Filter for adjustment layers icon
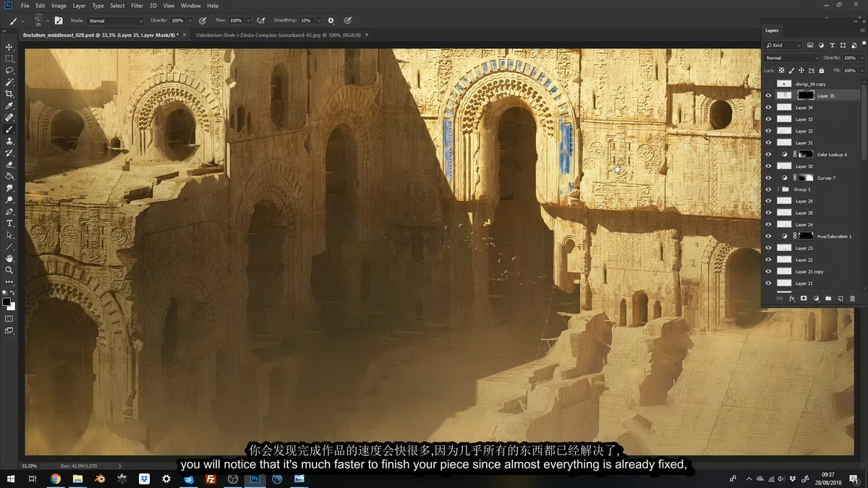Image resolution: width=868 pixels, height=488 pixels. click(x=821, y=46)
